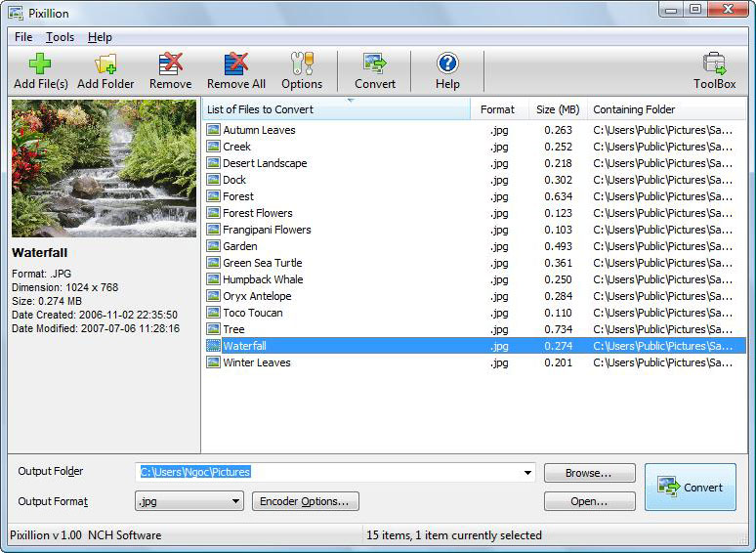Image resolution: width=756 pixels, height=553 pixels.
Task: Click the Open... button
Action: 589,501
